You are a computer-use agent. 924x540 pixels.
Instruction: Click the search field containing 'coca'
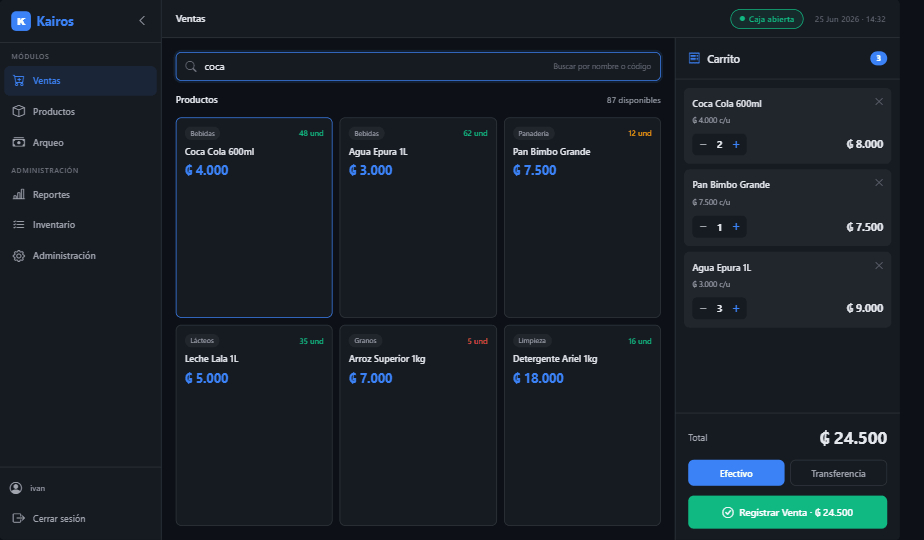pyautogui.click(x=418, y=67)
